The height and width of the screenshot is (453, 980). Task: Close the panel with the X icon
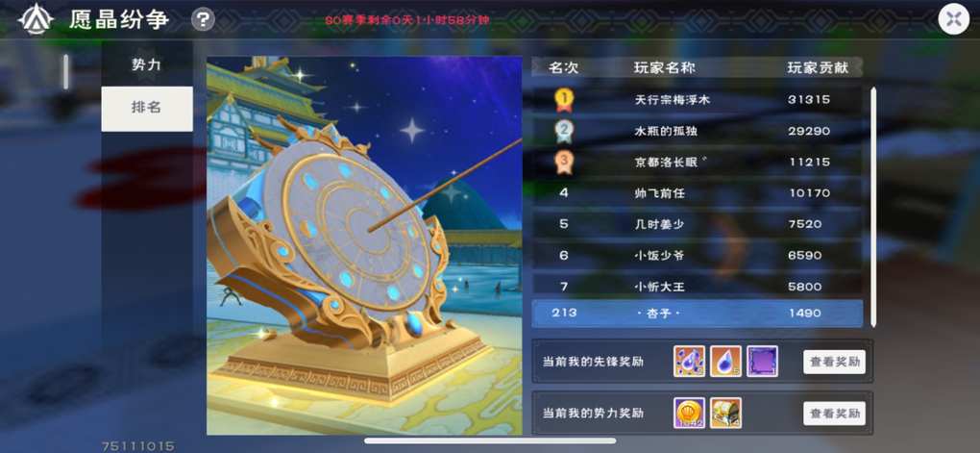953,19
